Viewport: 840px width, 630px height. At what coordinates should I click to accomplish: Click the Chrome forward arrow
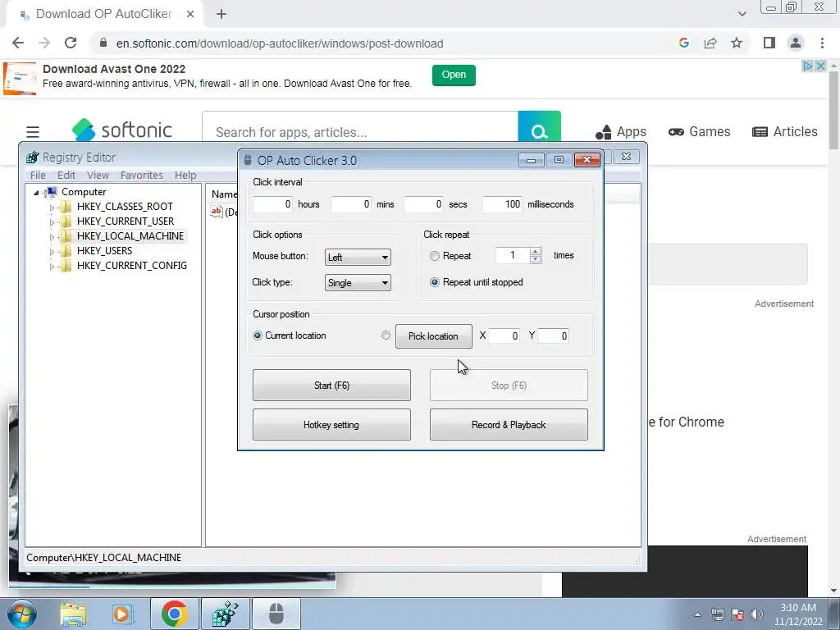44,43
